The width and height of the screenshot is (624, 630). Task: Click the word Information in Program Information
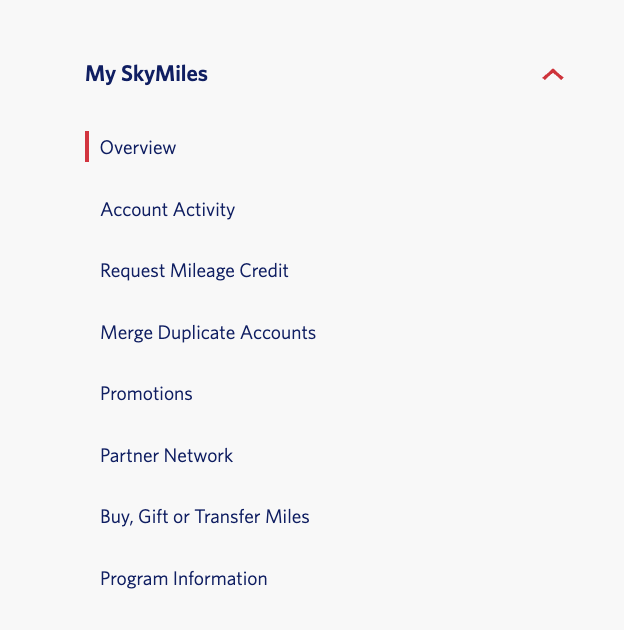pyautogui.click(x=220, y=579)
